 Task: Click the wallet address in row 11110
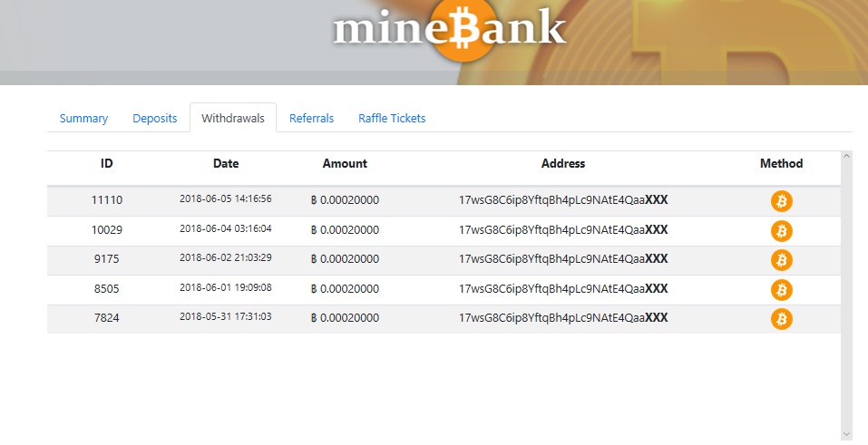click(x=563, y=199)
